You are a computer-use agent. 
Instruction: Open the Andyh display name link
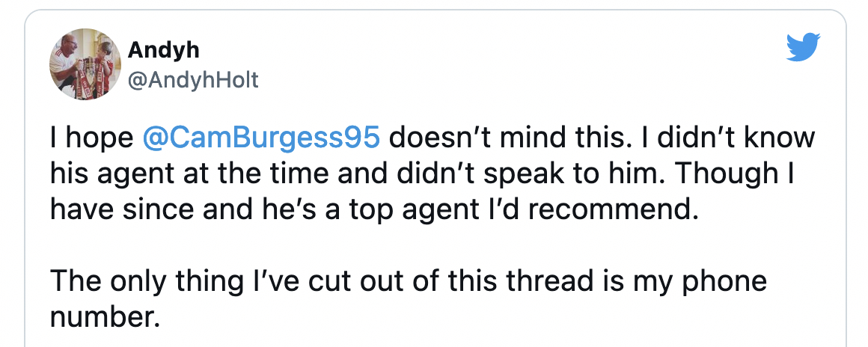click(x=163, y=50)
